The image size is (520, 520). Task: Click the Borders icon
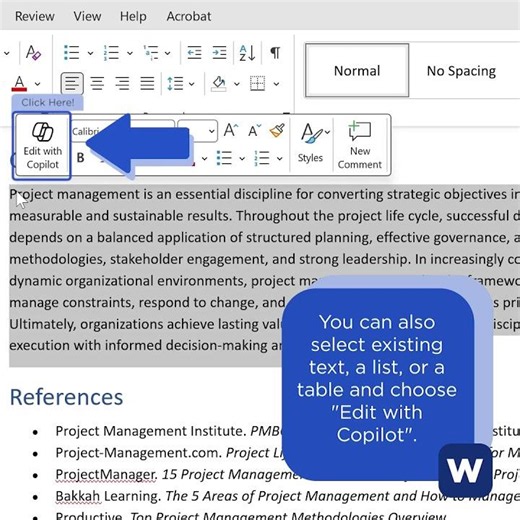[x=258, y=83]
